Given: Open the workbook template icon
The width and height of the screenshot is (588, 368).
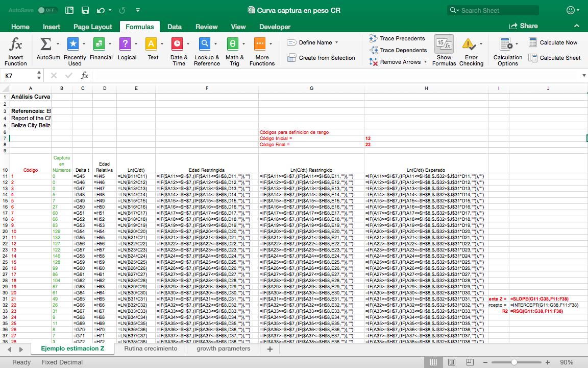Looking at the screenshot, I should pos(69,10).
